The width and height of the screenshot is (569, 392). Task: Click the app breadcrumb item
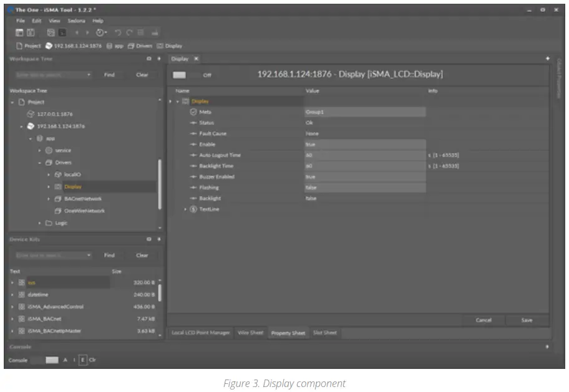(115, 46)
